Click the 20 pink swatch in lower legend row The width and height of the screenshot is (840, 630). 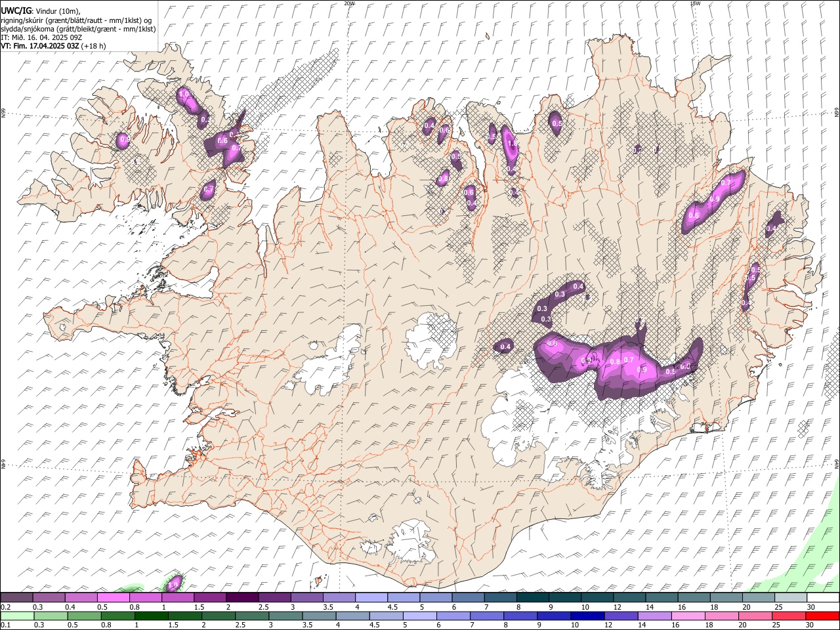click(755, 616)
